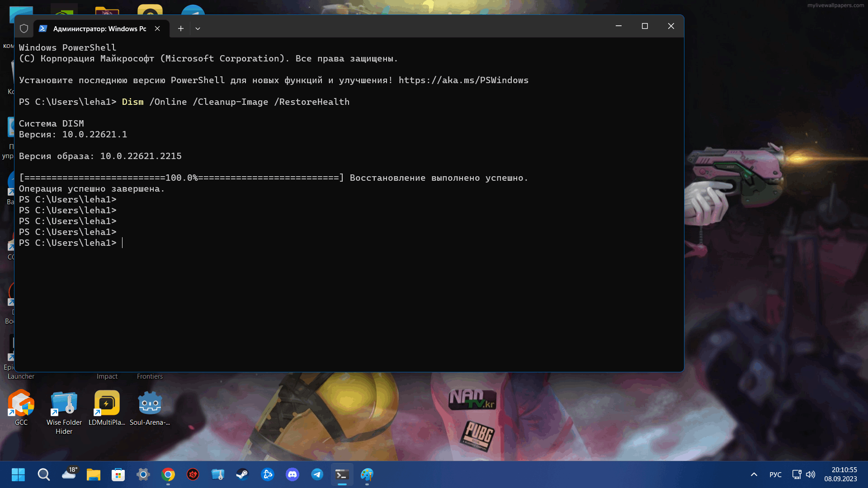Click the shield admin icon in the terminal title bar
This screenshot has height=488, width=868.
point(24,28)
